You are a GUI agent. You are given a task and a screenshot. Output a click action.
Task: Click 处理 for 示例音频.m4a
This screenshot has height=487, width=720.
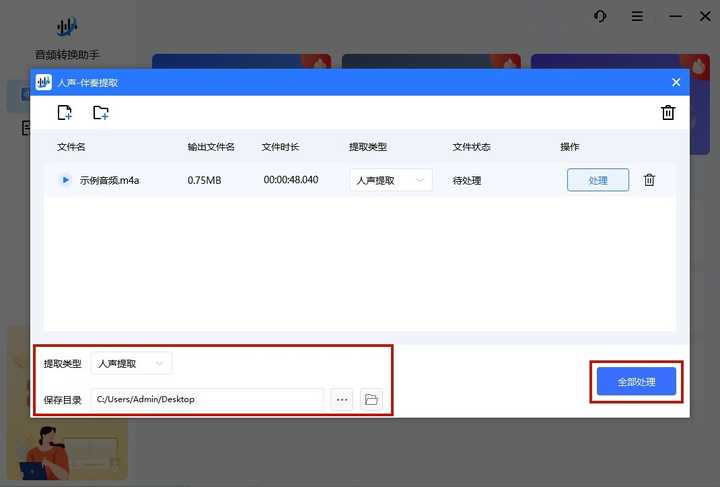598,180
